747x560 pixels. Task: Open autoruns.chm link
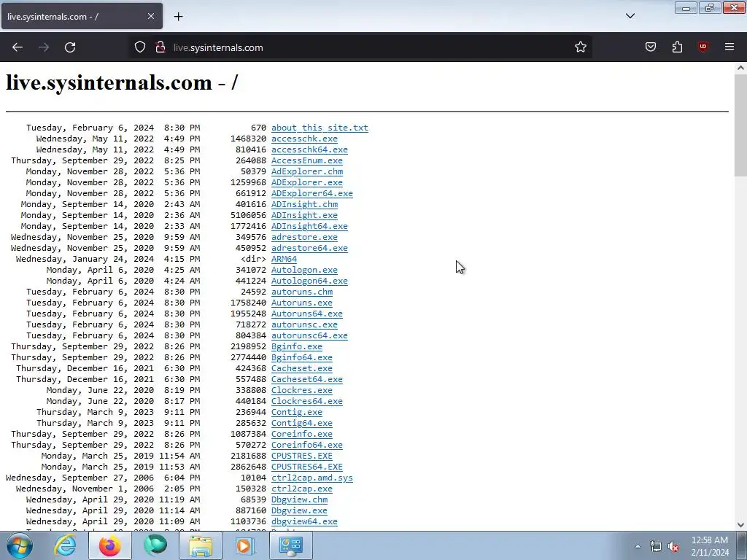302,292
